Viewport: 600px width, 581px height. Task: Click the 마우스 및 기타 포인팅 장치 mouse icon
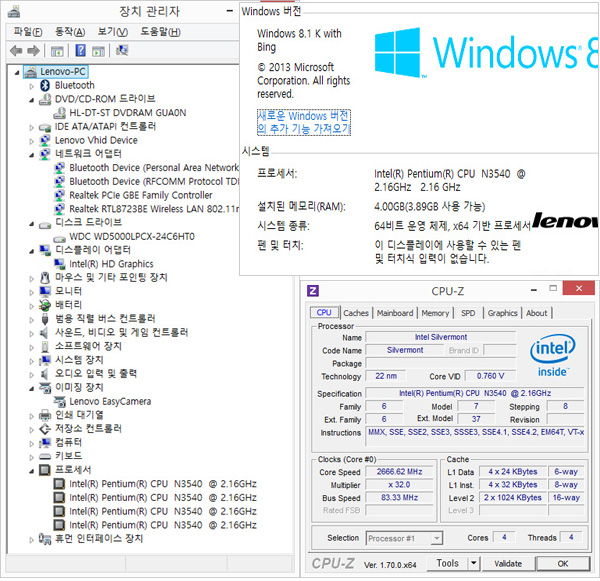pyautogui.click(x=45, y=277)
